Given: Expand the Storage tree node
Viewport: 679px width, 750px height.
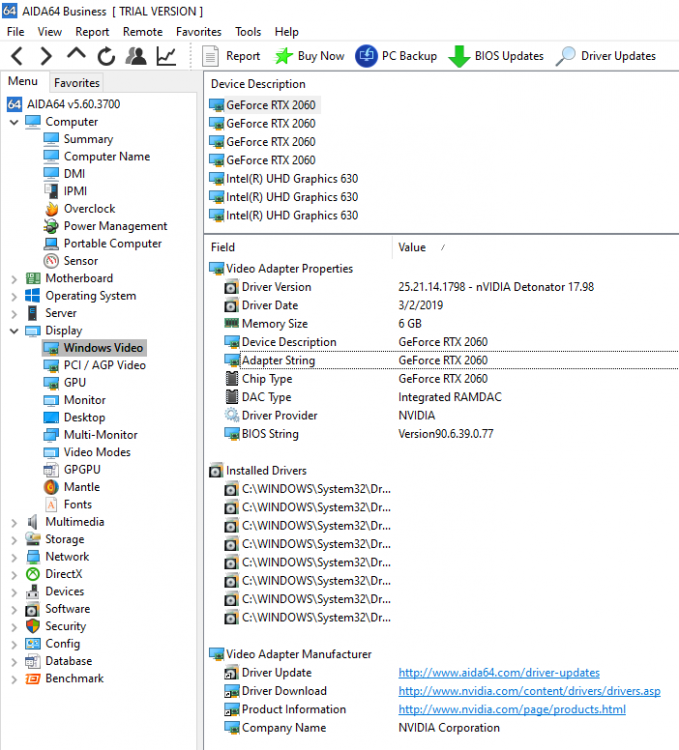Looking at the screenshot, I should (14, 539).
